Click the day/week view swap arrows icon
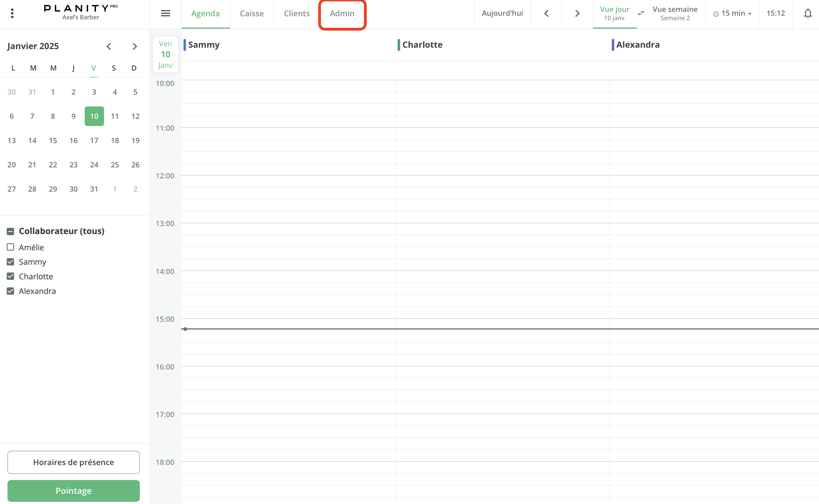 tap(641, 13)
